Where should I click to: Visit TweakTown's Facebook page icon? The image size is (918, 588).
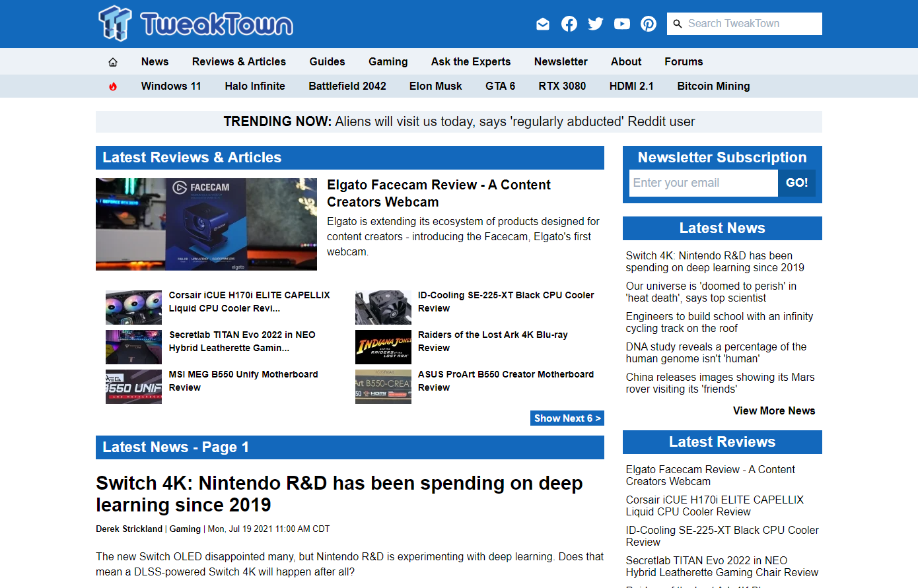(569, 24)
